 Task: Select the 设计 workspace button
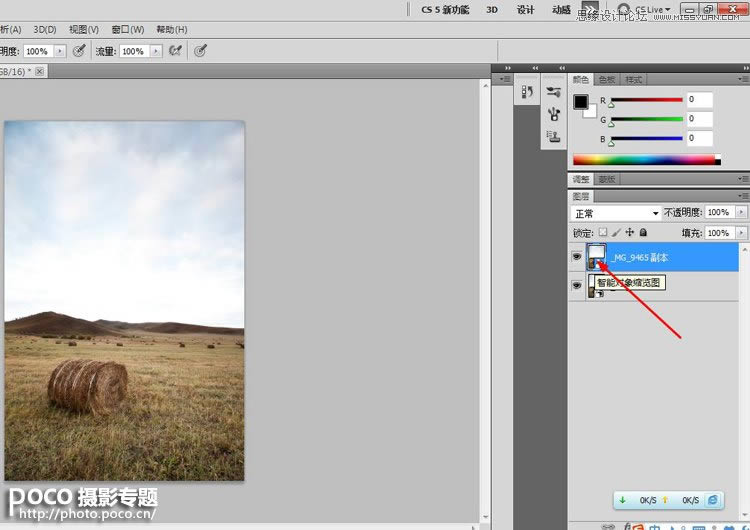tap(525, 10)
